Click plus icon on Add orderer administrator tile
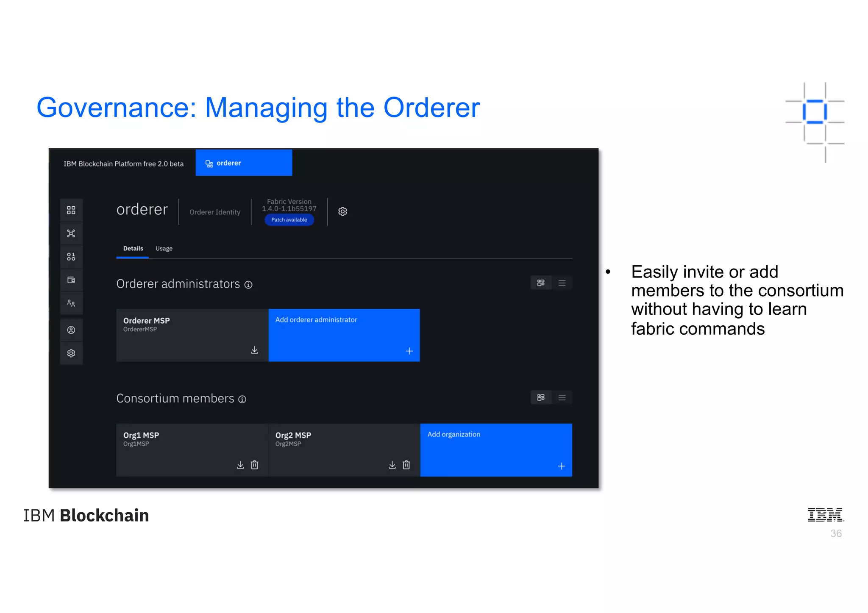The image size is (868, 613). (x=409, y=351)
